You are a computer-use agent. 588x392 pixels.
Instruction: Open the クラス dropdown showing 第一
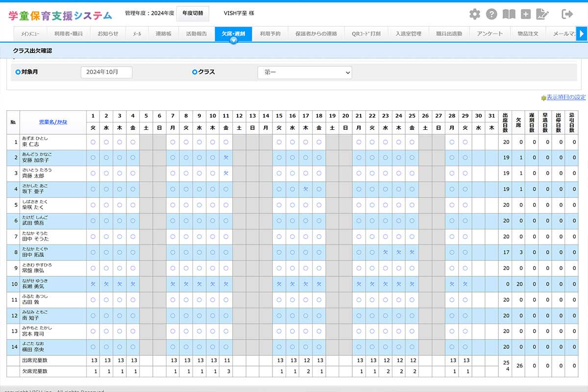click(305, 72)
